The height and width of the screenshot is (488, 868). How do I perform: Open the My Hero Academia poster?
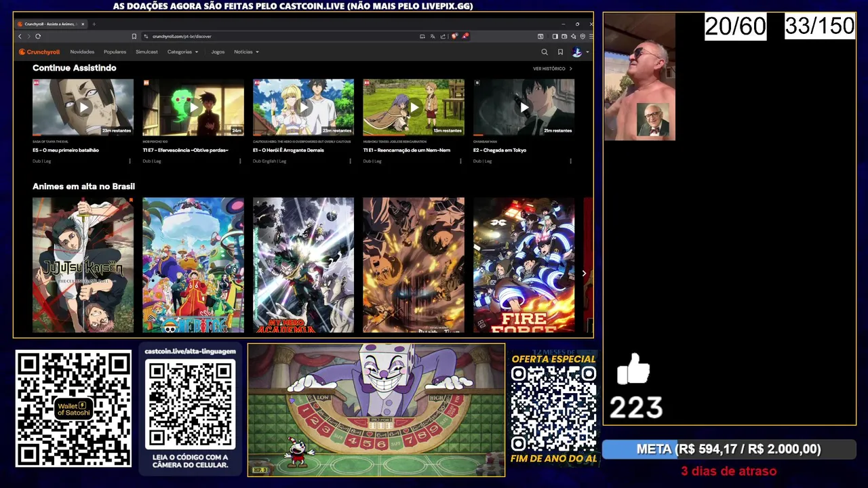pyautogui.click(x=303, y=265)
